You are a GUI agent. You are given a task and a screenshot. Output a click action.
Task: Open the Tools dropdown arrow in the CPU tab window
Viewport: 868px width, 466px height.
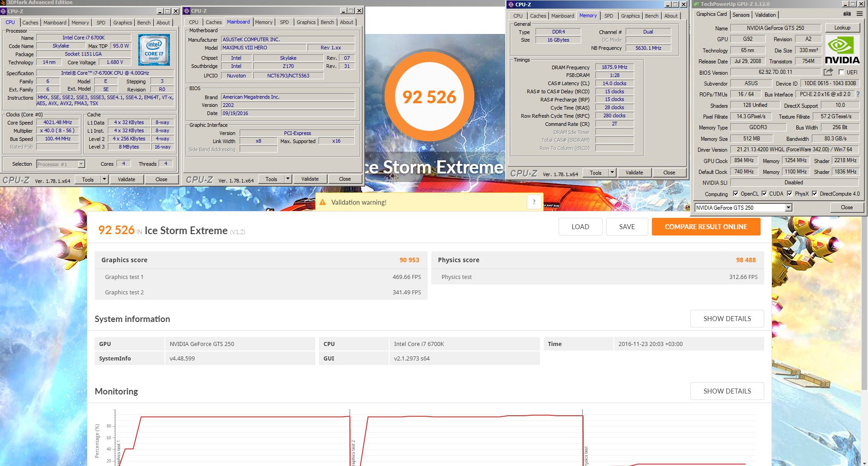coord(104,179)
